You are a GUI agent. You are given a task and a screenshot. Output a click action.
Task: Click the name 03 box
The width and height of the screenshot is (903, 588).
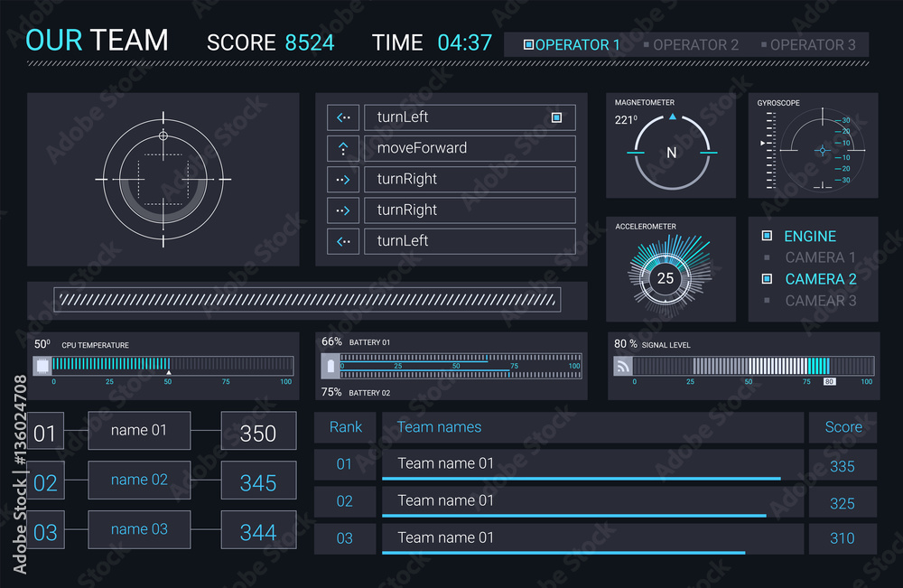[x=139, y=530]
